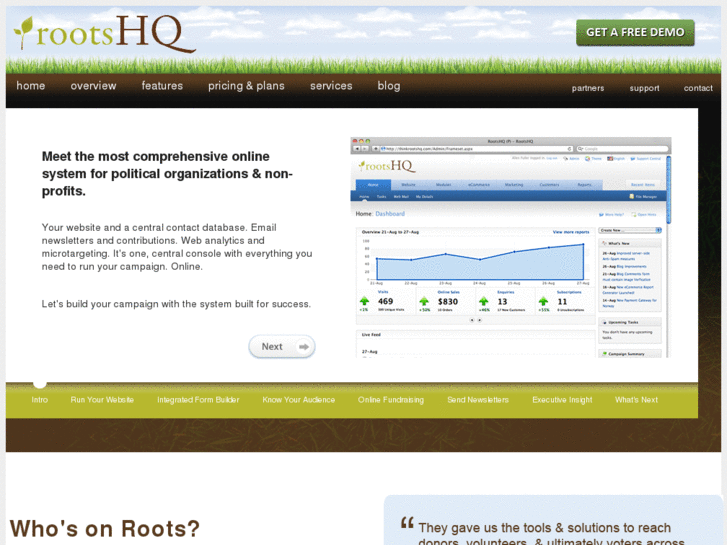This screenshot has width=727, height=545.
Task: Switch to Send Newsletters tab
Action: pyautogui.click(x=478, y=400)
